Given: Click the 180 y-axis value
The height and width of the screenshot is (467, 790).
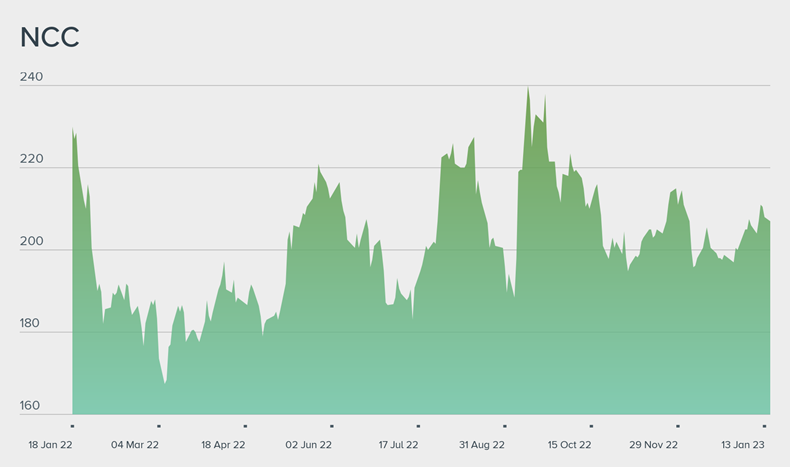Looking at the screenshot, I should coord(30,323).
